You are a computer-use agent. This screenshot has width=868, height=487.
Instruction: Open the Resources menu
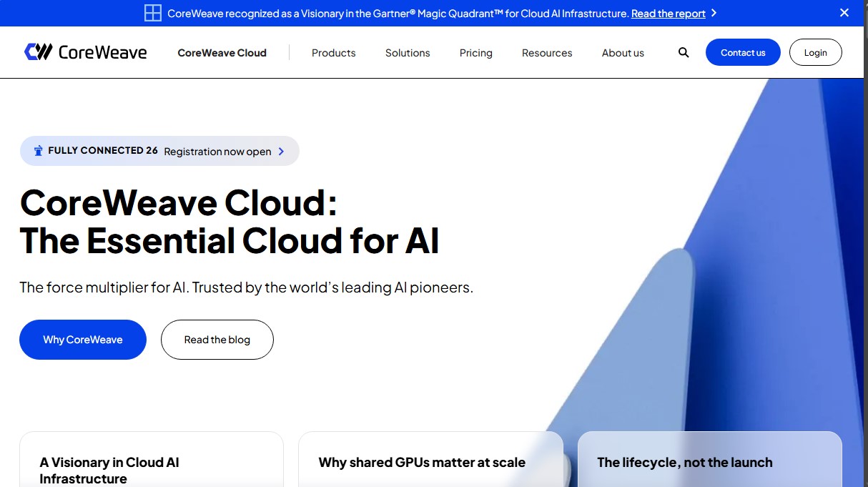pos(547,53)
